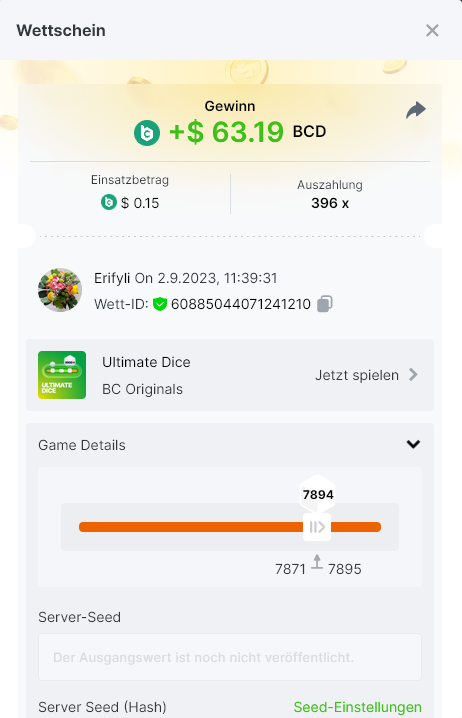Image resolution: width=462 pixels, height=718 pixels.
Task: Click the orange dice range bar
Action: tap(230, 527)
